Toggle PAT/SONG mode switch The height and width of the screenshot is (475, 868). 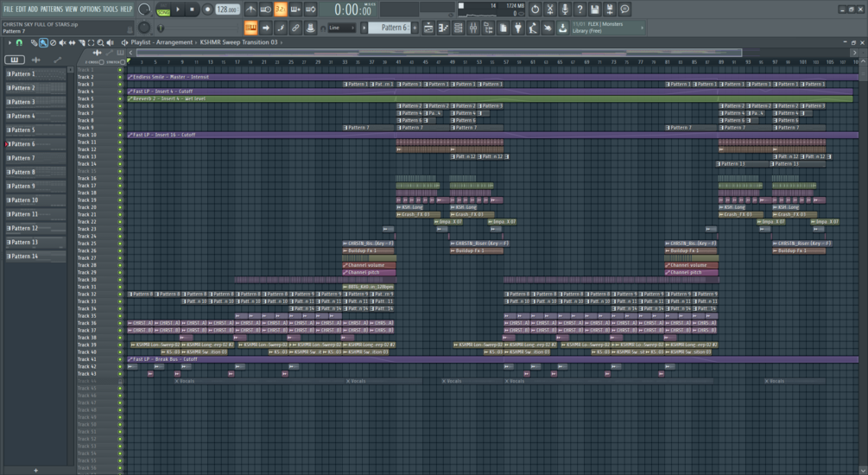tap(163, 9)
